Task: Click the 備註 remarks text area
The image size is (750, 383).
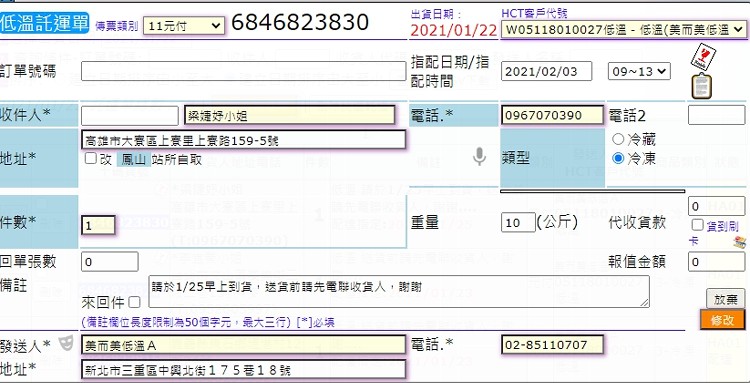Action: 399,291
